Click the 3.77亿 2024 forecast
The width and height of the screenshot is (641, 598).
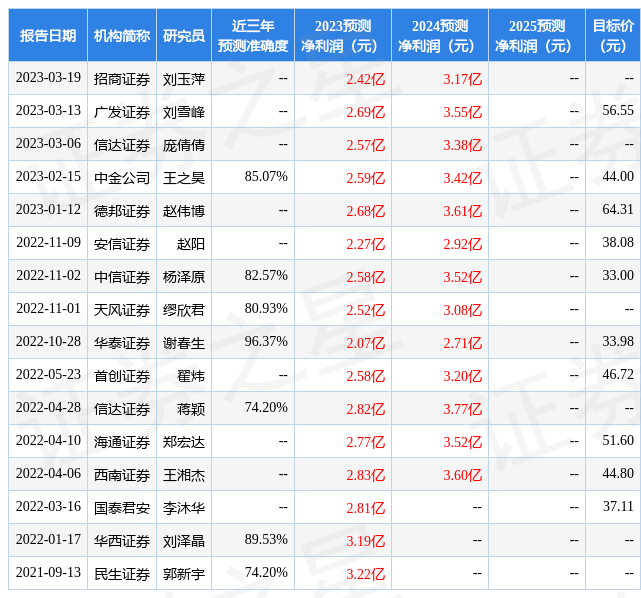[x=462, y=410]
